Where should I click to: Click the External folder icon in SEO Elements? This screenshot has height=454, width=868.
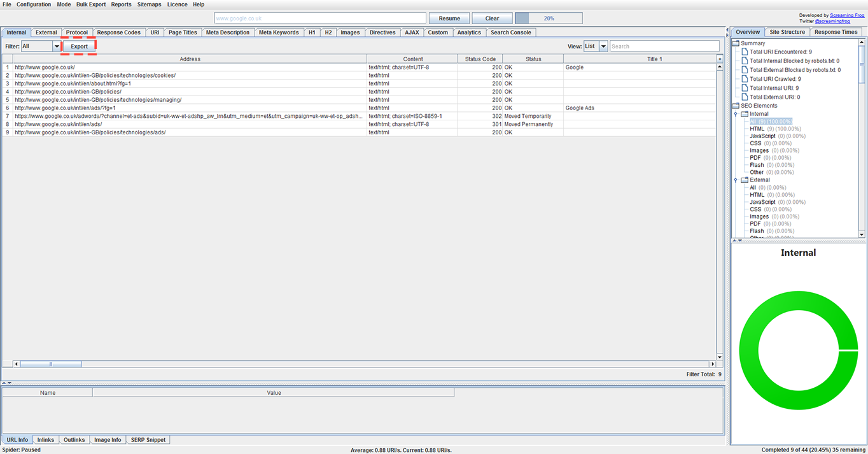[745, 180]
